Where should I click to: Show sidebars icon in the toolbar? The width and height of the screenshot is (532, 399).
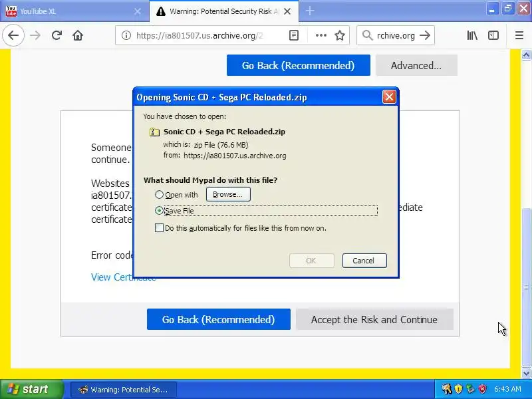coord(493,35)
